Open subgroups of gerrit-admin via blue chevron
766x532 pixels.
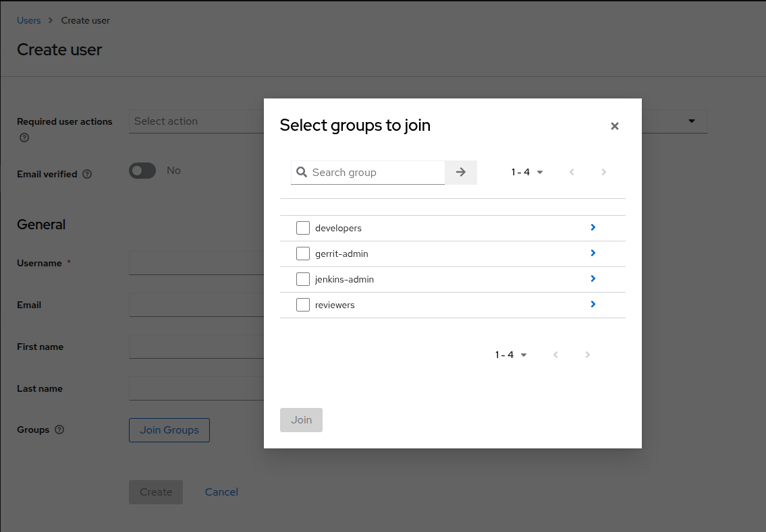pos(593,253)
